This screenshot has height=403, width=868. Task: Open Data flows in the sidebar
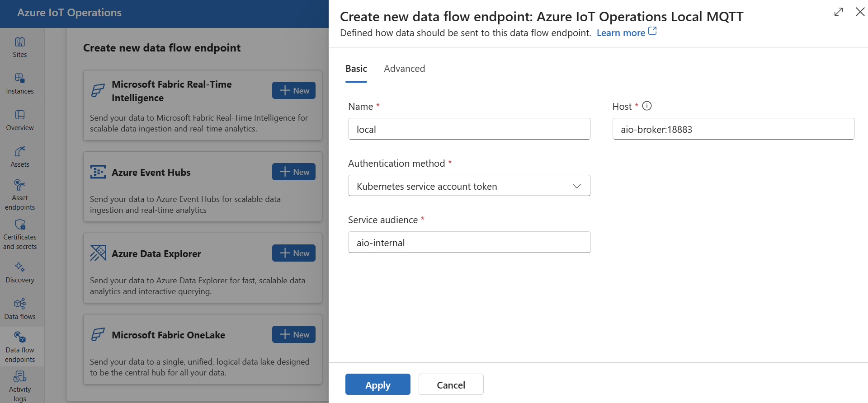(20, 309)
